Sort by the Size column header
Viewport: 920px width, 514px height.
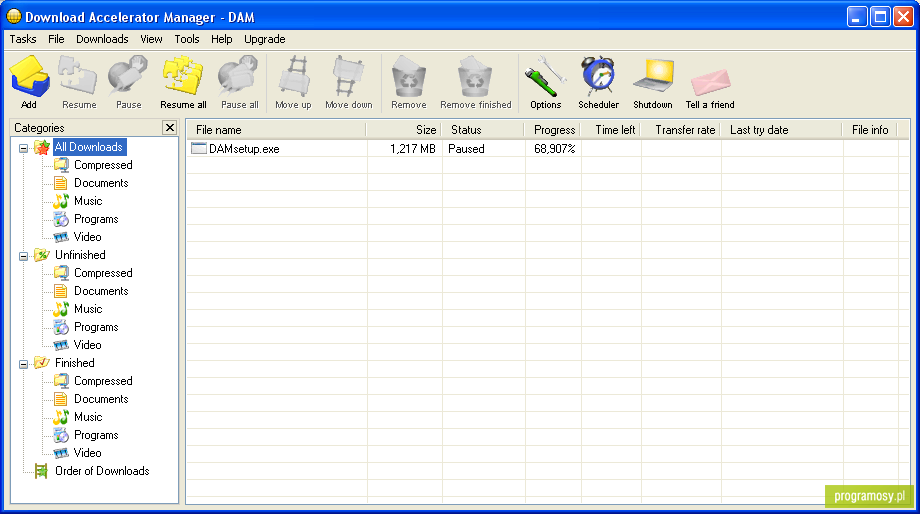point(404,130)
